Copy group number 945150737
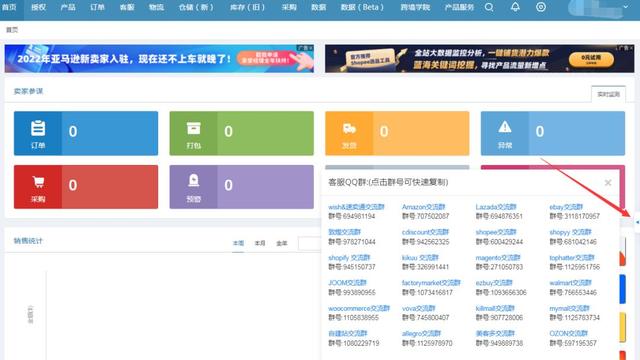Viewport: 640px width, 360px height. [x=352, y=267]
